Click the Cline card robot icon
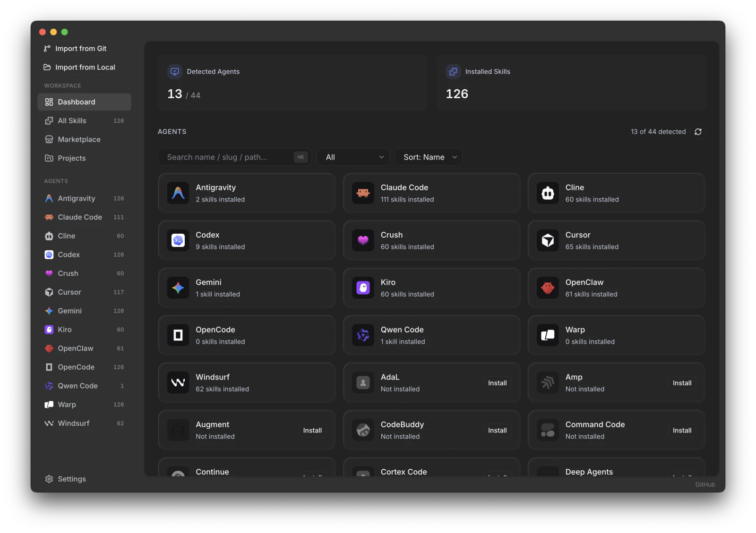 [548, 193]
